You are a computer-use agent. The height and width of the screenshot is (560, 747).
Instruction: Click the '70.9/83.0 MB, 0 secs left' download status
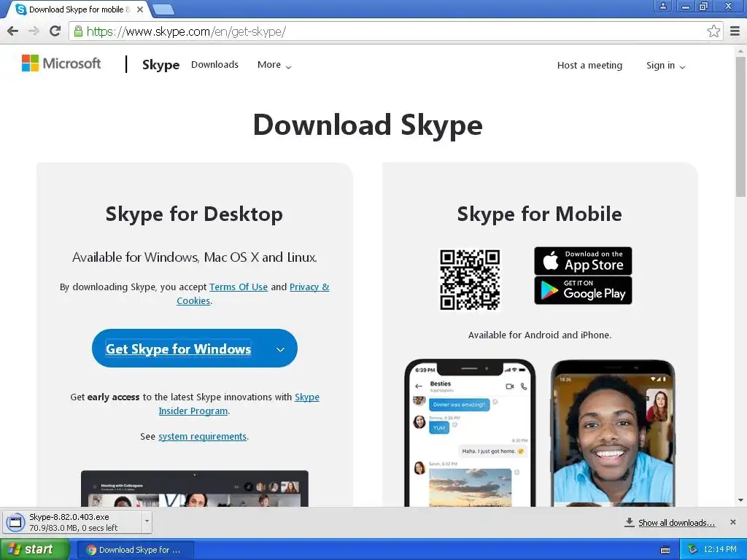[74, 528]
